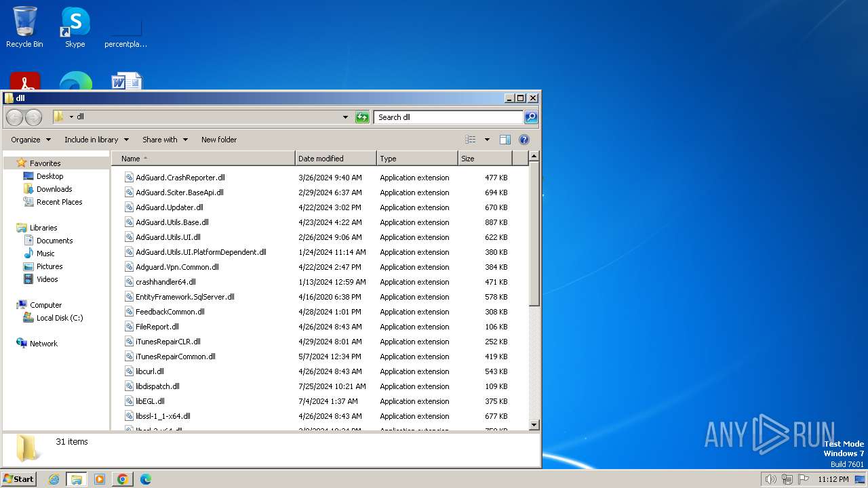
Task: Click the Forward navigation arrow
Action: click(33, 117)
